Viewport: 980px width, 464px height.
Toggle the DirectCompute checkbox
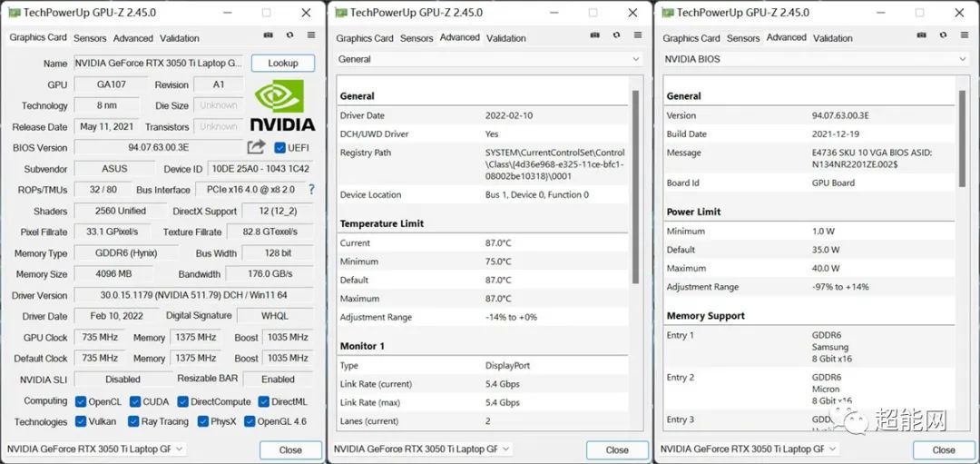click(x=182, y=401)
